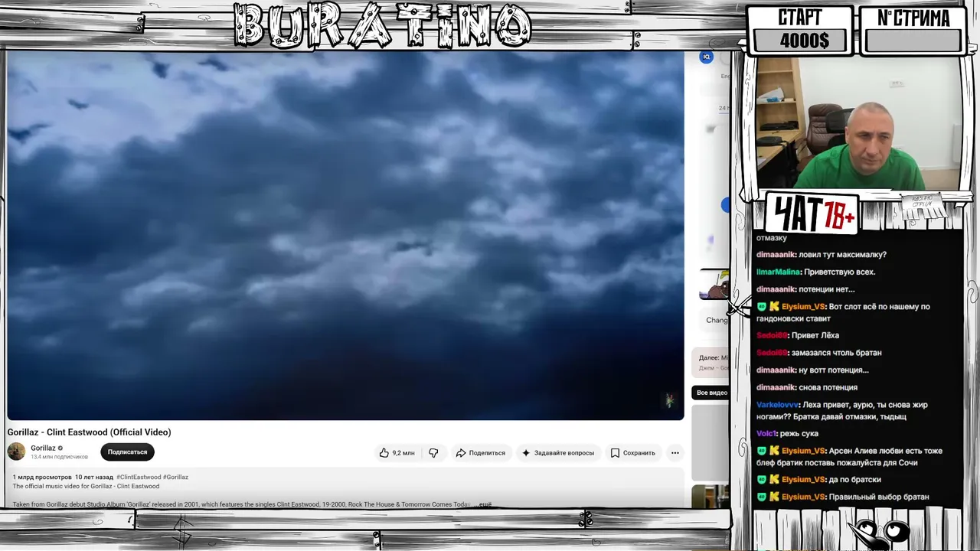
Task: Click chat message 'да по братски'
Action: (855, 480)
